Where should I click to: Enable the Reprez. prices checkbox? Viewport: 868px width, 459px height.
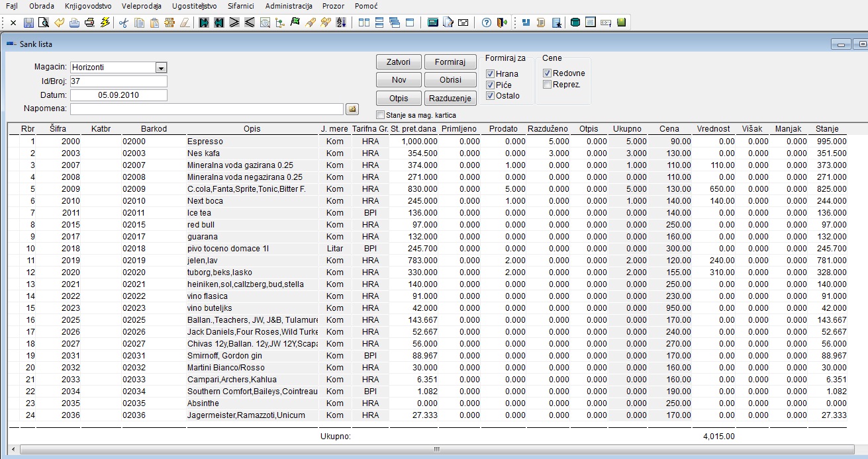point(548,85)
